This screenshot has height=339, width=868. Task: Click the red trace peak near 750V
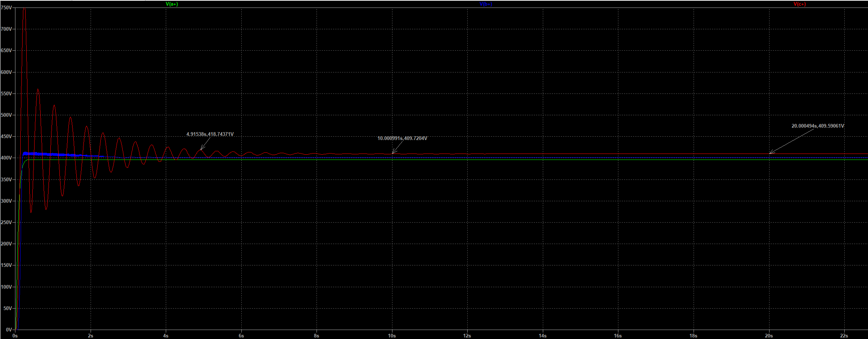coord(24,8)
